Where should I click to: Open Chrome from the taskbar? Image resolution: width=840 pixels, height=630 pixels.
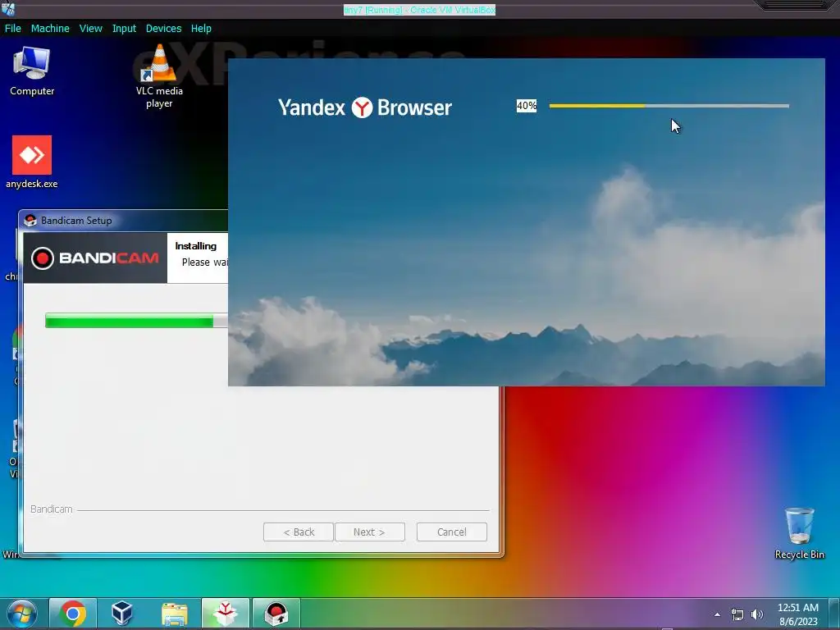(x=73, y=614)
